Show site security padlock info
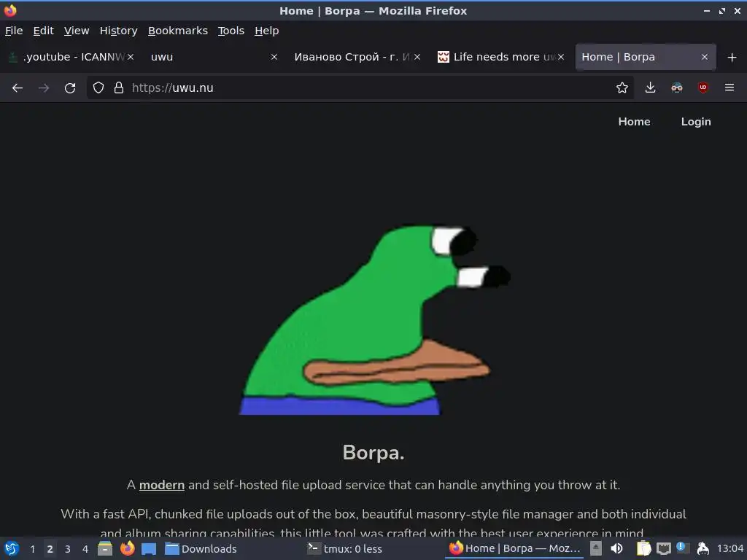 tap(119, 87)
